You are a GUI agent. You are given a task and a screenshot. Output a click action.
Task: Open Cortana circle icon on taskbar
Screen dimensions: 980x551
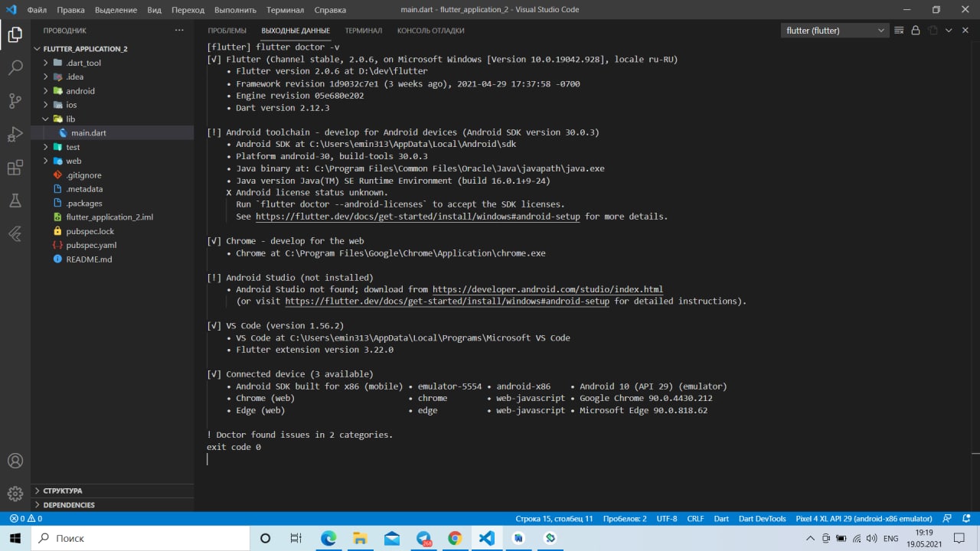tap(265, 538)
